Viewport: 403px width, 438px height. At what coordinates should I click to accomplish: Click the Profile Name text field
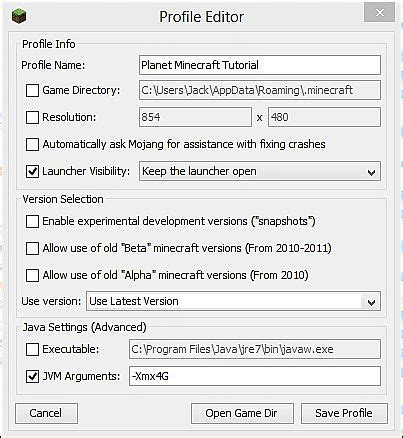click(260, 65)
